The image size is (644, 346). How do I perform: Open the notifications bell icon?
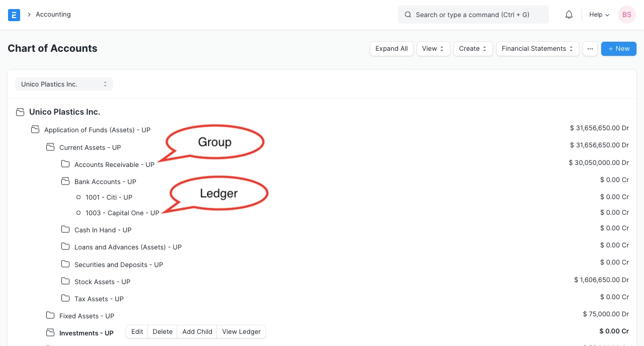tap(569, 15)
